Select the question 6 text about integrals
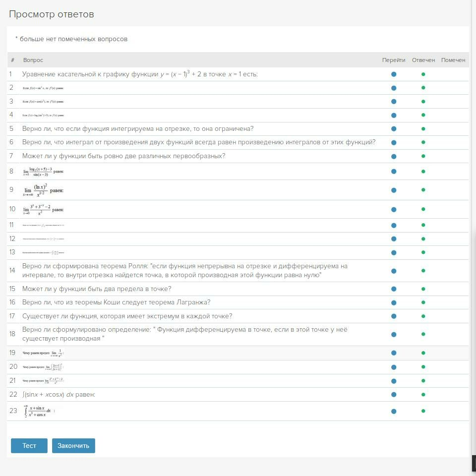Image resolution: width=476 pixels, height=476 pixels. tap(198, 142)
